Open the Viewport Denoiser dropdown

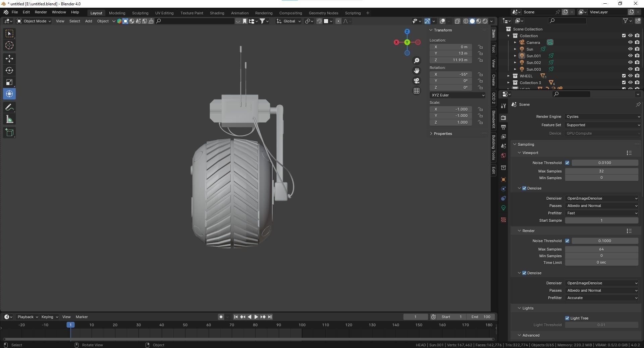click(x=602, y=198)
